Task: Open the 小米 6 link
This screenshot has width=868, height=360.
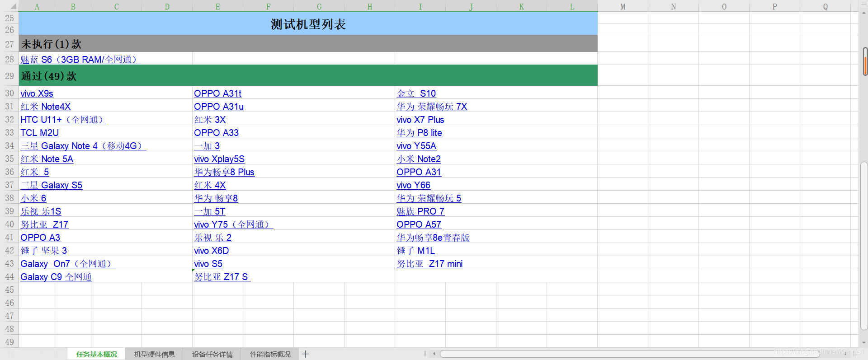Action: 33,198
